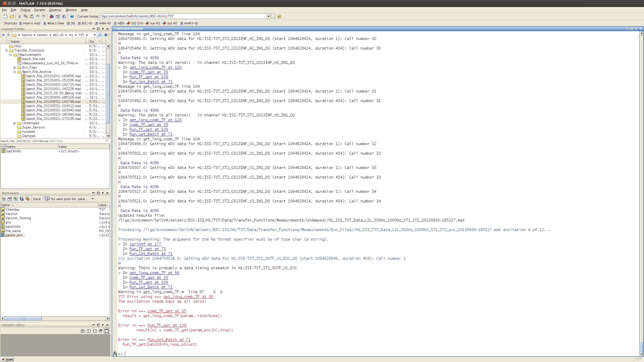This screenshot has height=362, width=644.
Task: Open the Current Folder path dropdown
Action: point(268,16)
